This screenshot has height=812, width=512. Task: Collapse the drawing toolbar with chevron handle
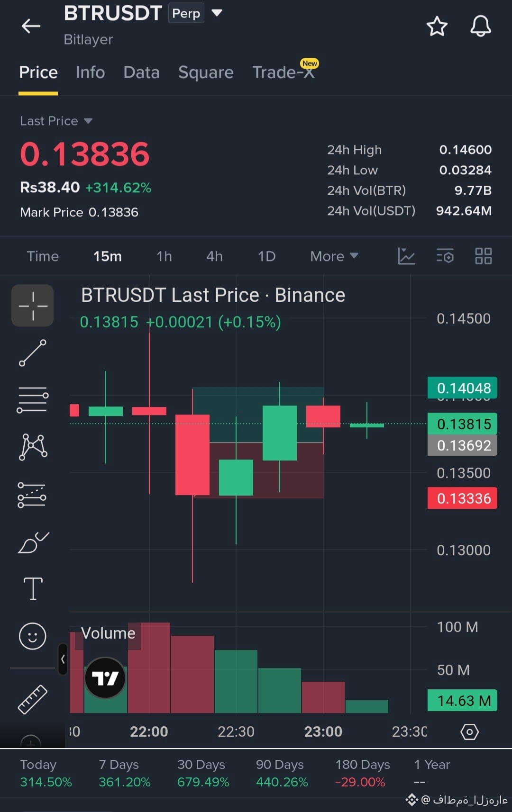point(63,659)
